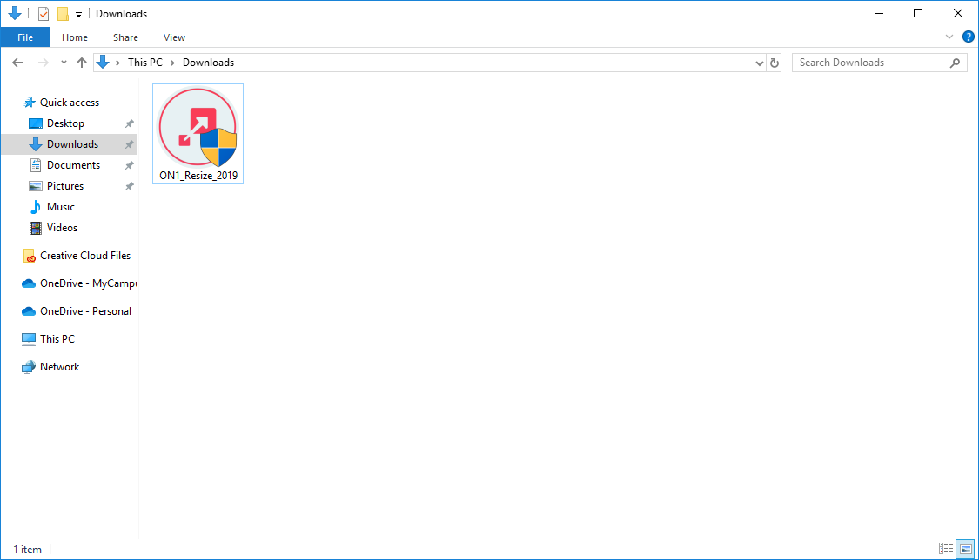Click the Properties quick access toolbar icon
The height and width of the screenshot is (560, 979).
point(44,14)
